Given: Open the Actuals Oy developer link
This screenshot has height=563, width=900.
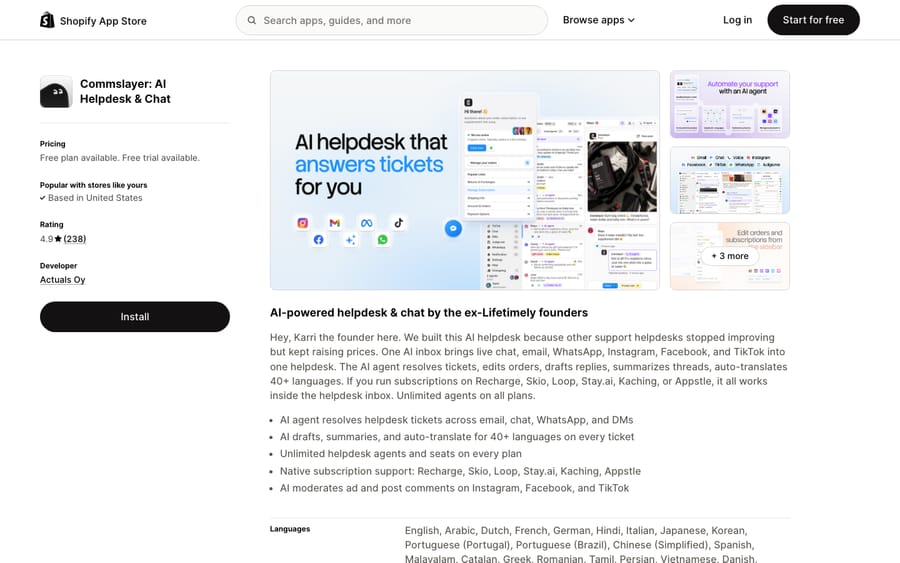Looking at the screenshot, I should tap(63, 280).
